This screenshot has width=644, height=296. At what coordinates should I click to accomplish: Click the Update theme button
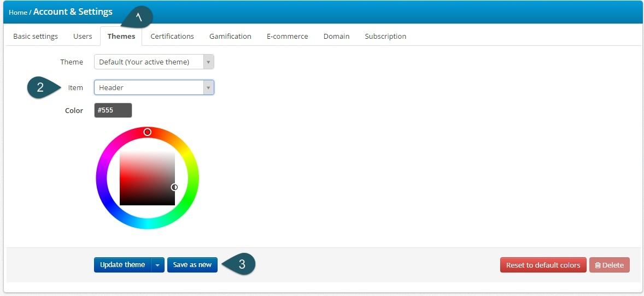[x=122, y=265]
